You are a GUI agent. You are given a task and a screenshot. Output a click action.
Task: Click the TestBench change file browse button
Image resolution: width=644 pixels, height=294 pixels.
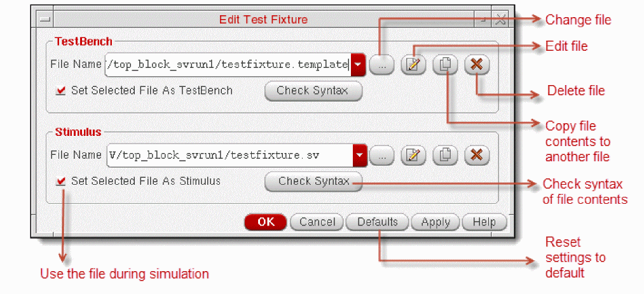tap(381, 65)
